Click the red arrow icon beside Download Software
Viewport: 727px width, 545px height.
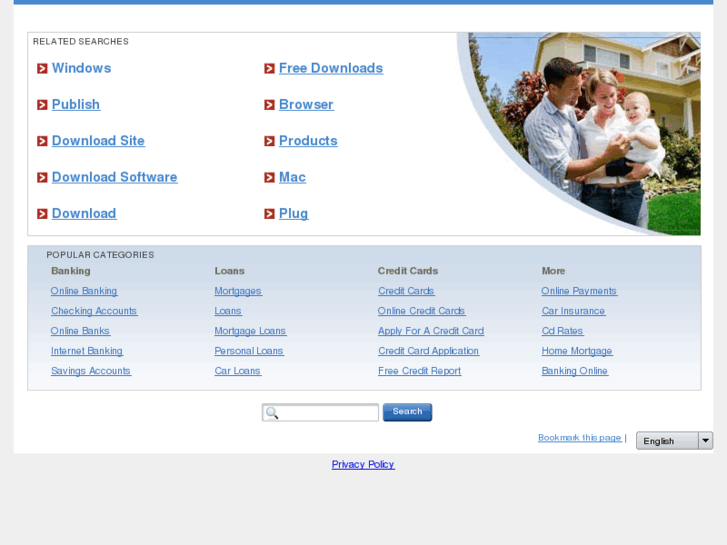[42, 178]
